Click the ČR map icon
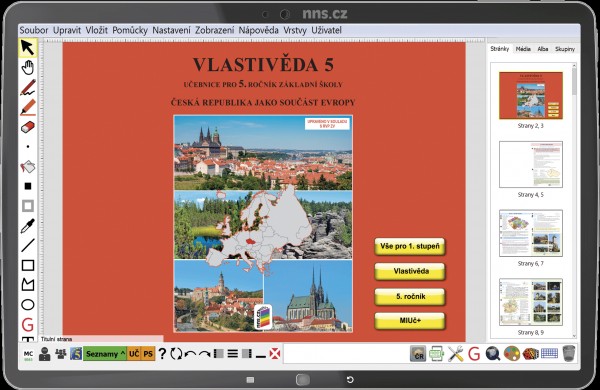600x390 pixels. [418, 354]
